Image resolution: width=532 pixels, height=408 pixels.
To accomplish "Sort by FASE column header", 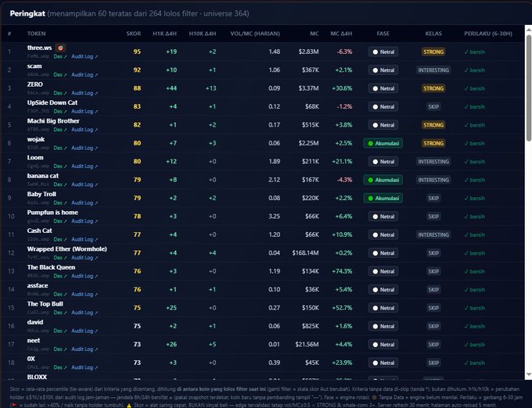I will click(x=383, y=34).
